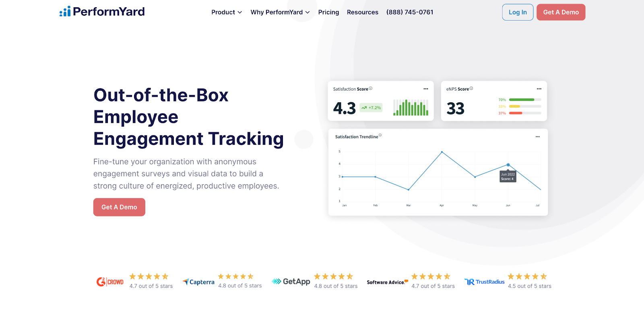Click the 'Satisfaction Trendline' card title
The height and width of the screenshot is (318, 644).
(357, 137)
